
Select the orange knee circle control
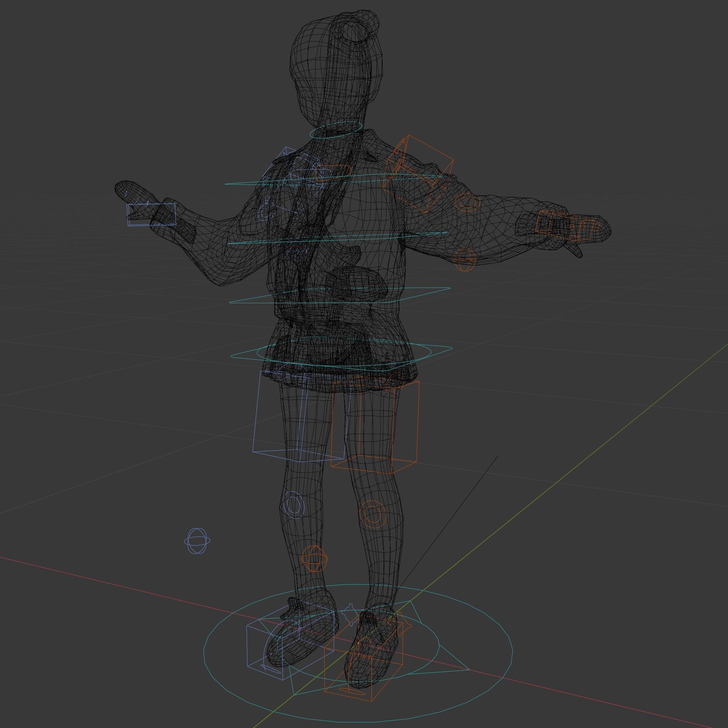[x=373, y=514]
